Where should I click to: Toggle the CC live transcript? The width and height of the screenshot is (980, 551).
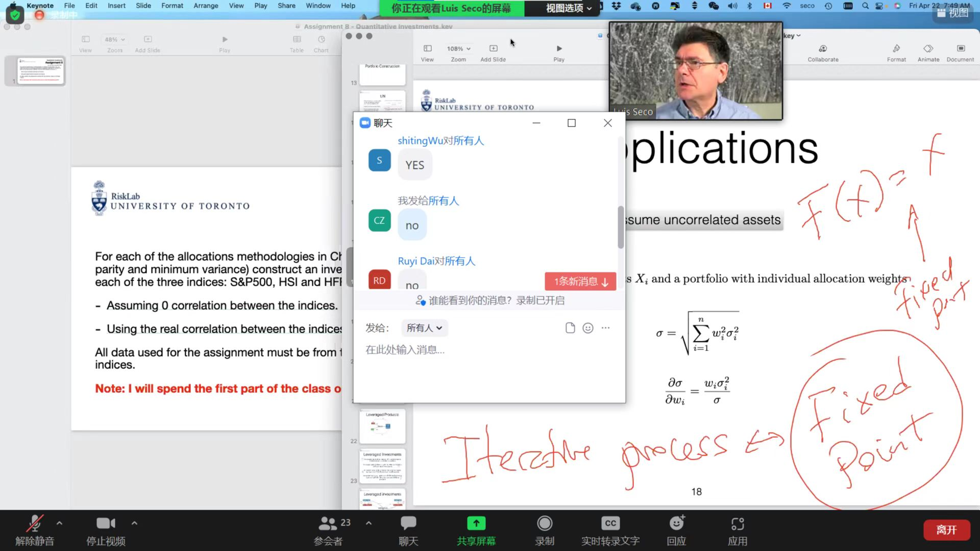(610, 524)
